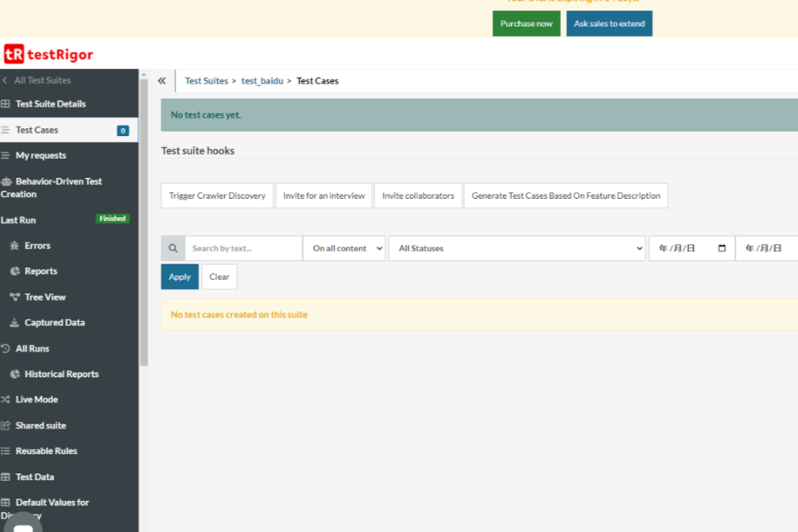798x532 pixels.
Task: Click the My requests list icon
Action: click(6, 155)
